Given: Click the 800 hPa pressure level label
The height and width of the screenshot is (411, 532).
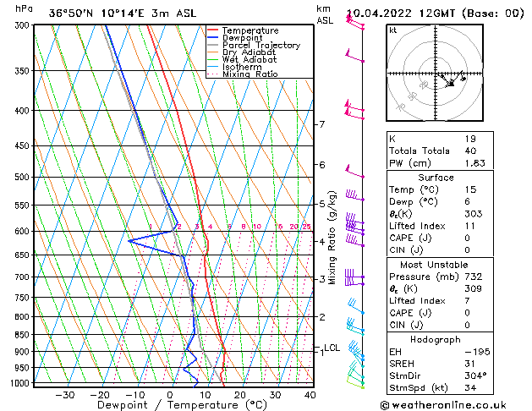Looking at the screenshot, I should pyautogui.click(x=24, y=317).
